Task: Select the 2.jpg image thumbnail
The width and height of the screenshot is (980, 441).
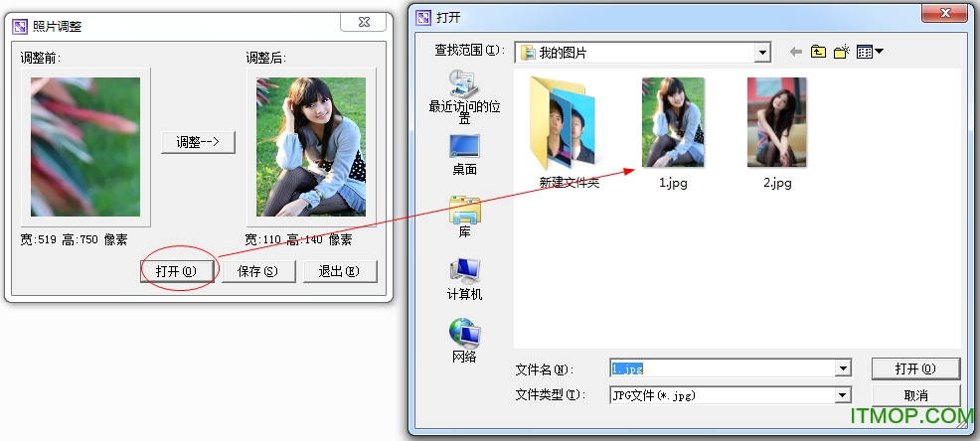Action: (x=776, y=124)
